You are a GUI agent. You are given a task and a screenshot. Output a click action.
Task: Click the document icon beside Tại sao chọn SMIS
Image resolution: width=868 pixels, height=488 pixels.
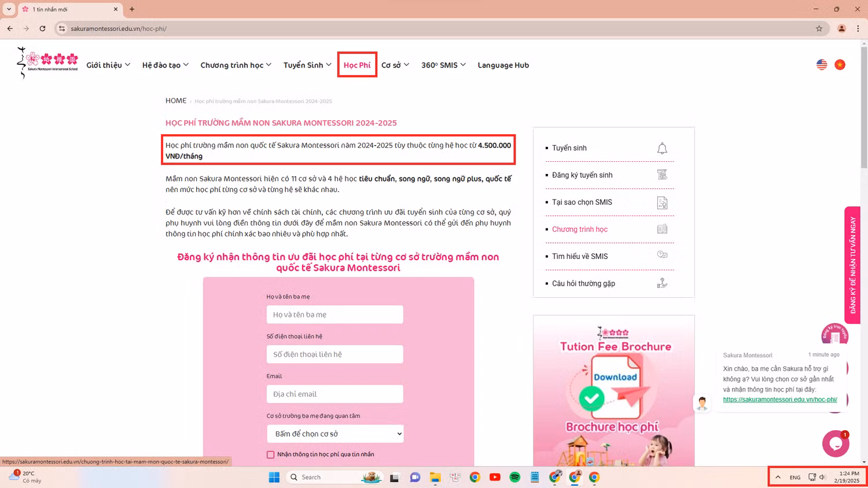coord(662,202)
